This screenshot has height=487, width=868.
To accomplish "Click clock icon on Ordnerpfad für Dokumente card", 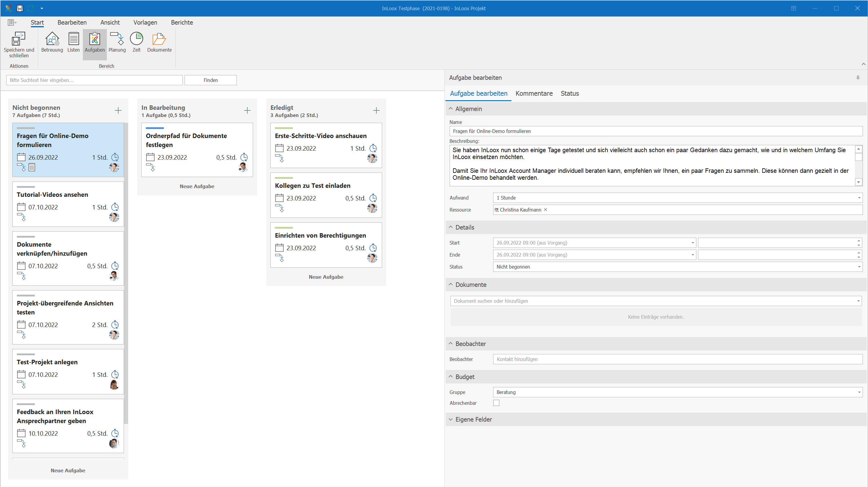I will click(244, 157).
